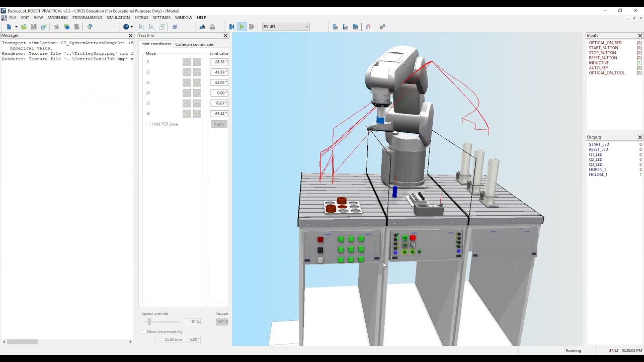Viewport: 644px width, 362px height.
Task: Click J1 move left arrow button
Action: tap(187, 62)
